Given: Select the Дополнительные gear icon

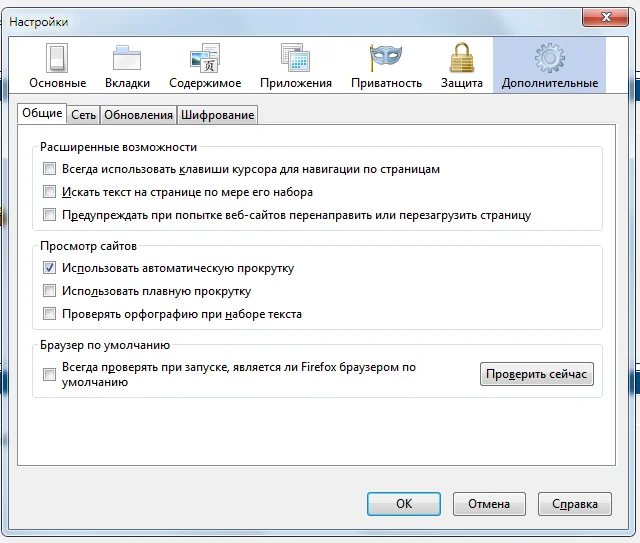Looking at the screenshot, I should point(549,59).
